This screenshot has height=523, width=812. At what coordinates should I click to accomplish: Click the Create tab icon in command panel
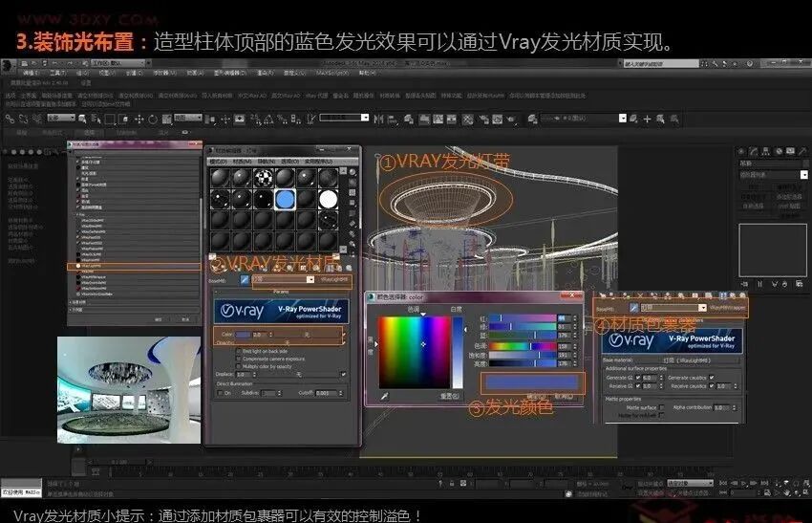pos(741,151)
